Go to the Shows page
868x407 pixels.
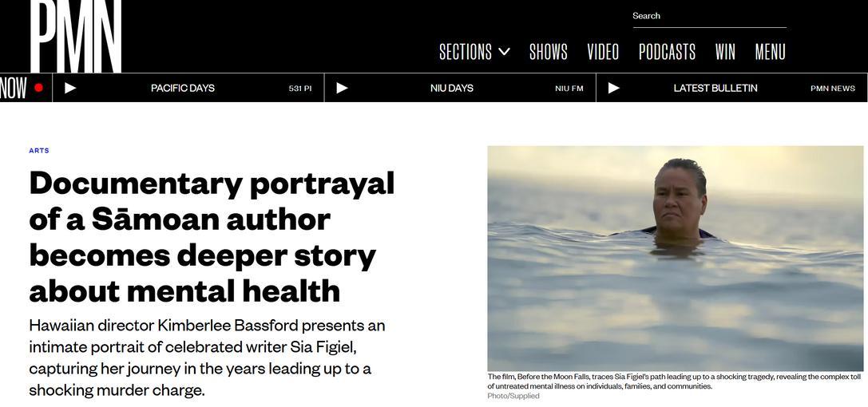548,52
